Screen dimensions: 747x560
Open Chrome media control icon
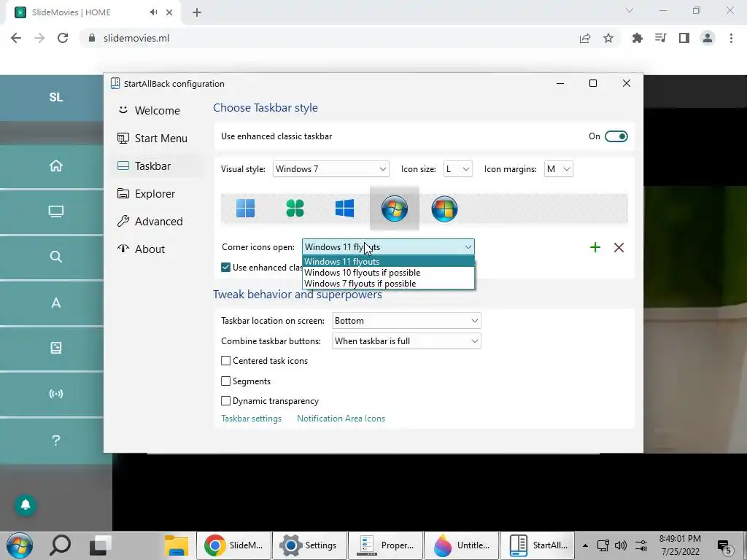point(660,38)
